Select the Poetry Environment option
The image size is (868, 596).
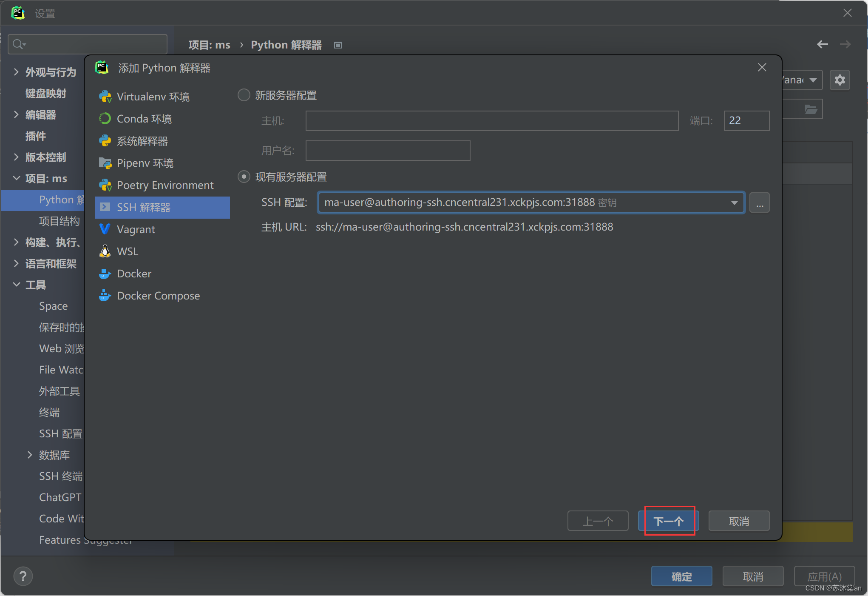[x=165, y=185]
